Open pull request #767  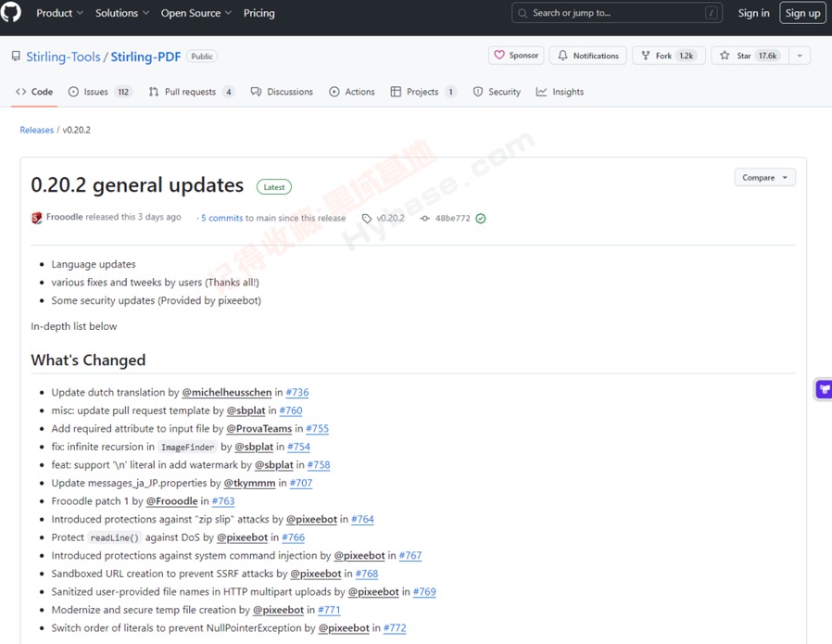[x=410, y=555]
